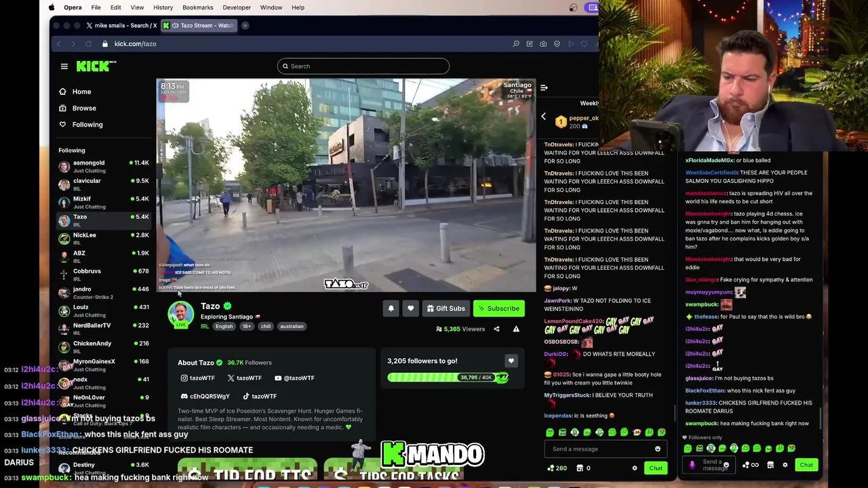Open the store icon in overlay chat
The height and width of the screenshot is (488, 868).
point(770,465)
